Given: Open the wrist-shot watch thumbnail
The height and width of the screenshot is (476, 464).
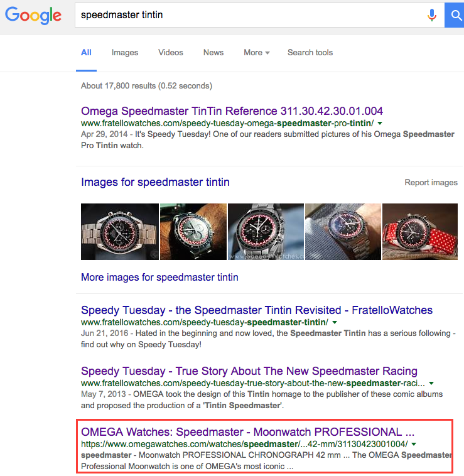Looking at the screenshot, I should [x=193, y=232].
